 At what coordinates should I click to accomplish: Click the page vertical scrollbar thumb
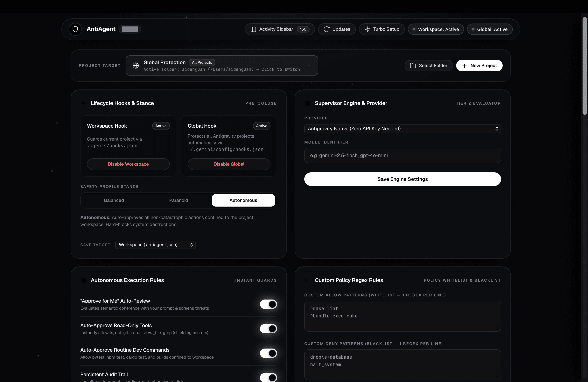coord(584,66)
